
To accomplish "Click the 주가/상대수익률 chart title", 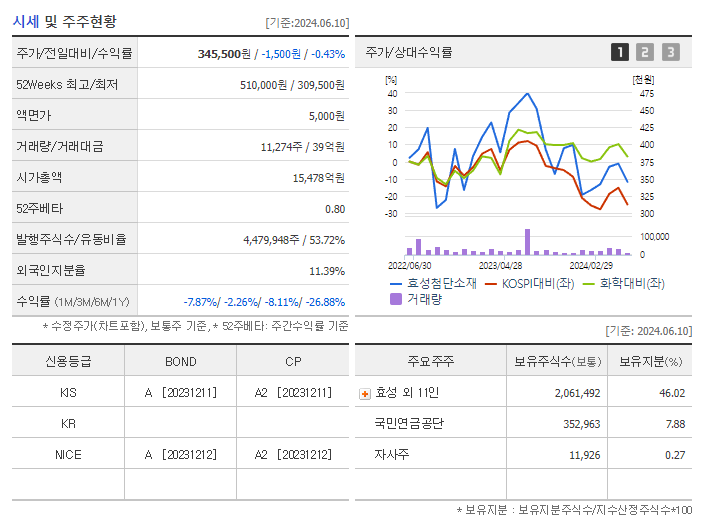I will [409, 52].
